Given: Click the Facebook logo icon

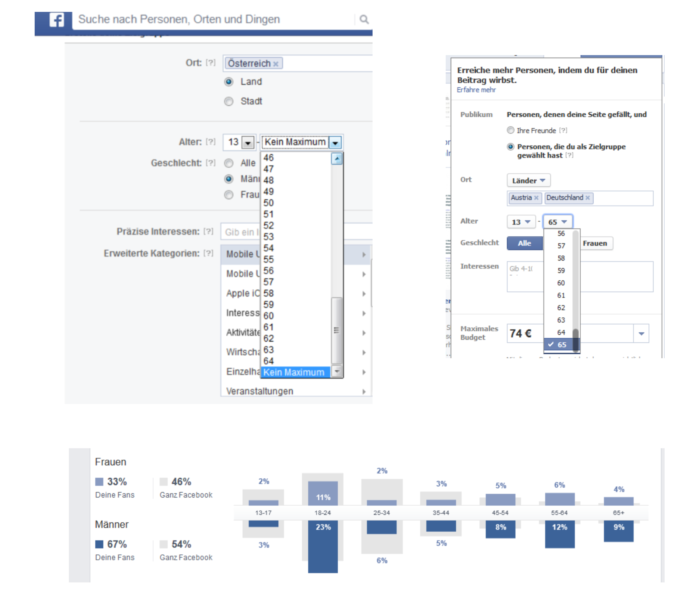Looking at the screenshot, I should pyautogui.click(x=57, y=20).
